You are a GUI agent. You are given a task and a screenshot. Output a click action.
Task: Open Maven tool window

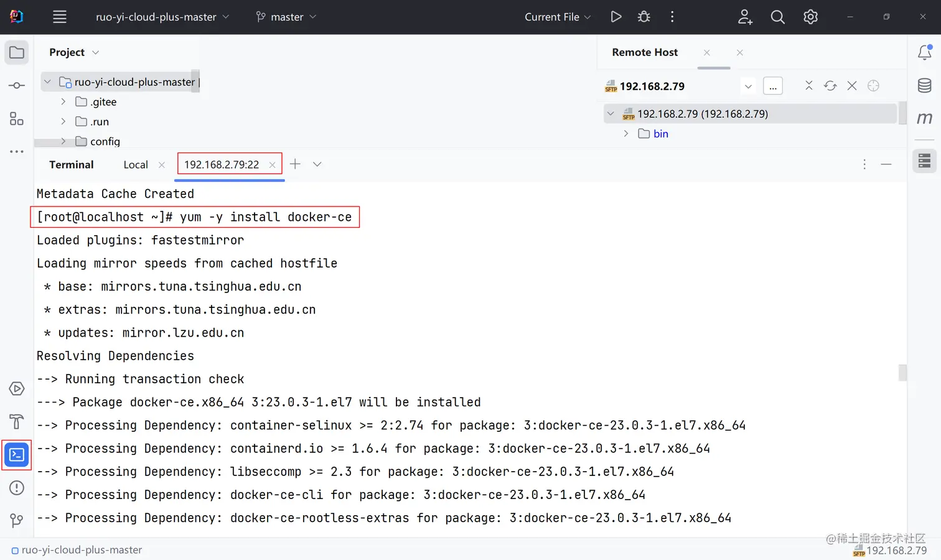coord(925,118)
